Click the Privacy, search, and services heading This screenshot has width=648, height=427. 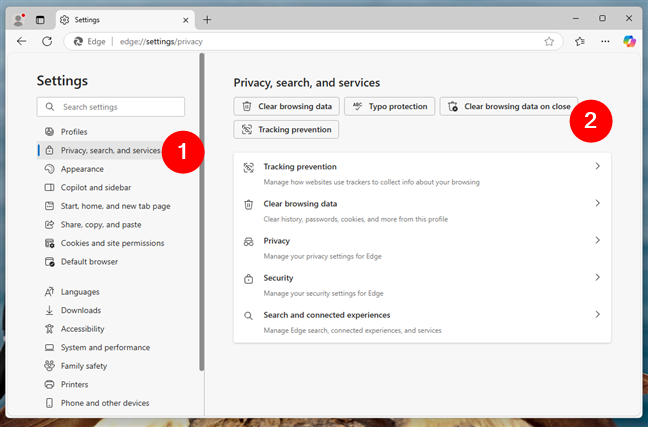[307, 83]
